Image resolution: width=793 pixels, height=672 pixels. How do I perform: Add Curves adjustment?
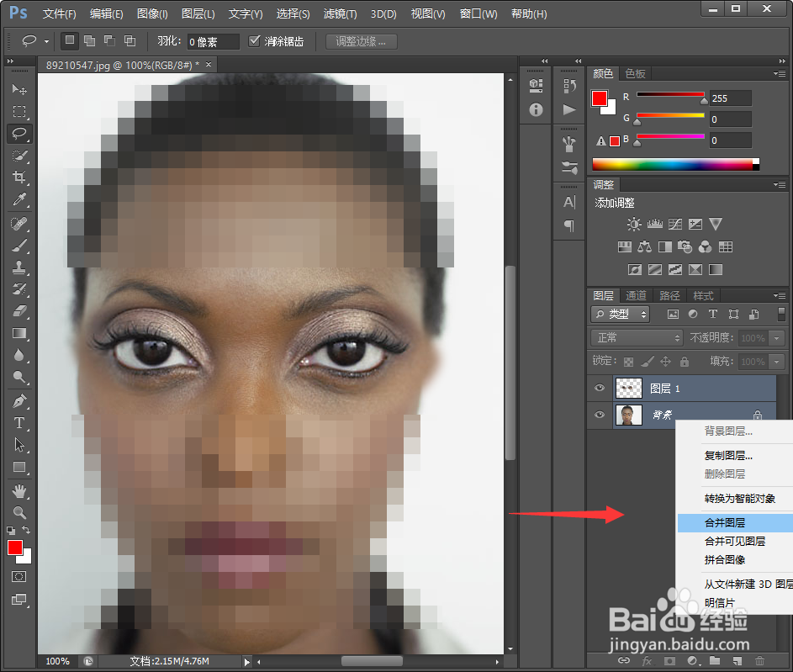click(x=674, y=224)
